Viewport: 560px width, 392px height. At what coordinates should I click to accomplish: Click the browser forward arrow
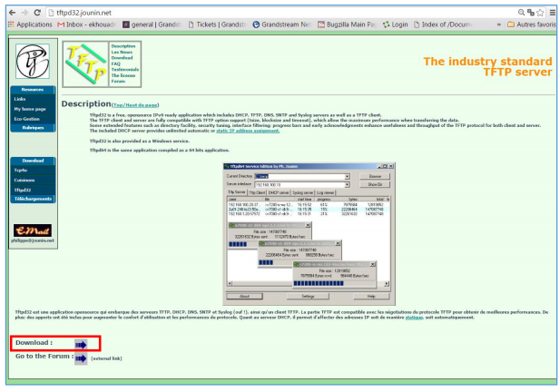click(25, 13)
